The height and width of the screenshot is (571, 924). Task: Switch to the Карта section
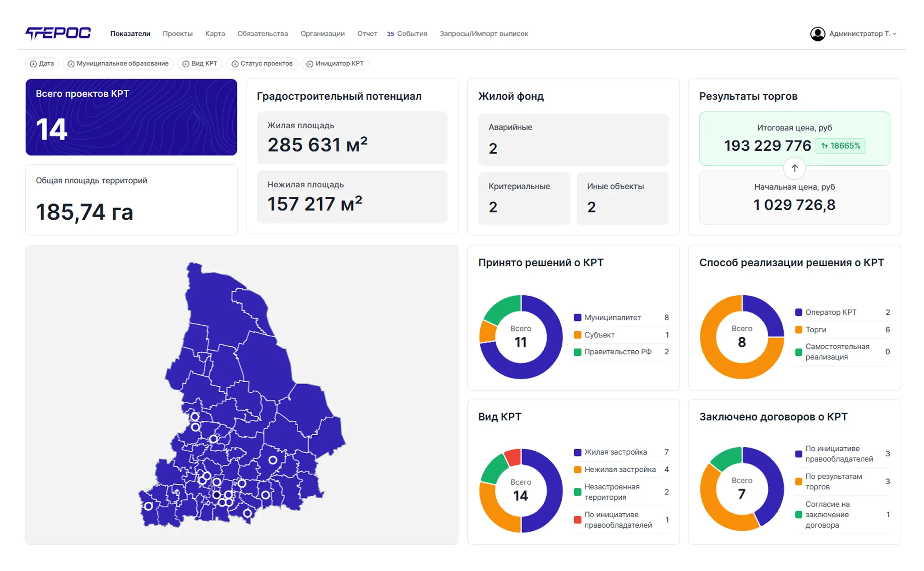tap(215, 34)
